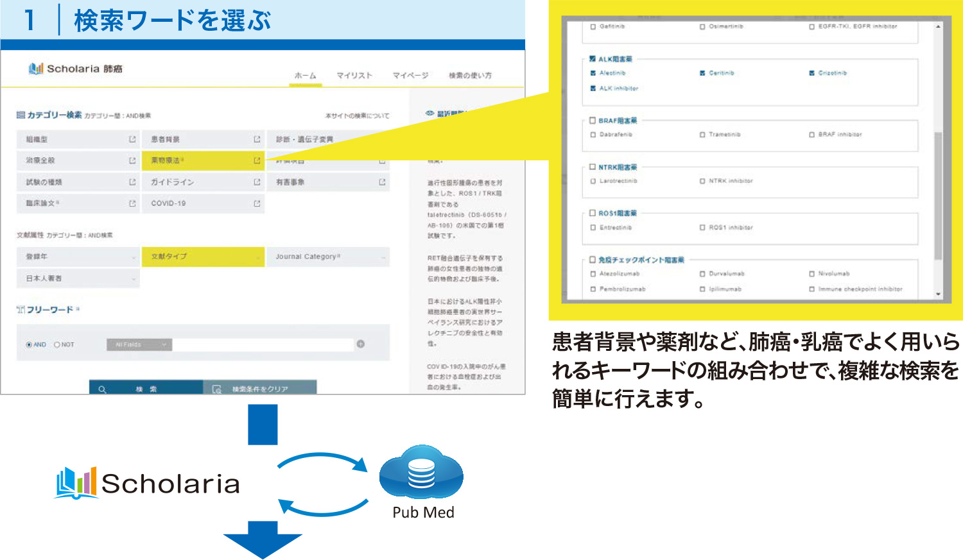Open the 本サイトの検索について link
Image resolution: width=963 pixels, height=560 pixels.
tap(357, 116)
